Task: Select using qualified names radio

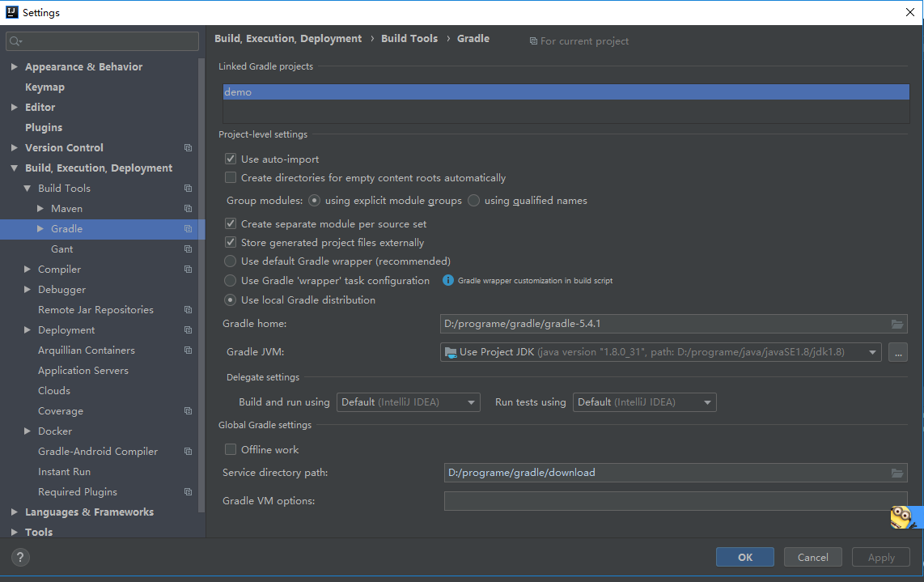Action: tap(474, 201)
